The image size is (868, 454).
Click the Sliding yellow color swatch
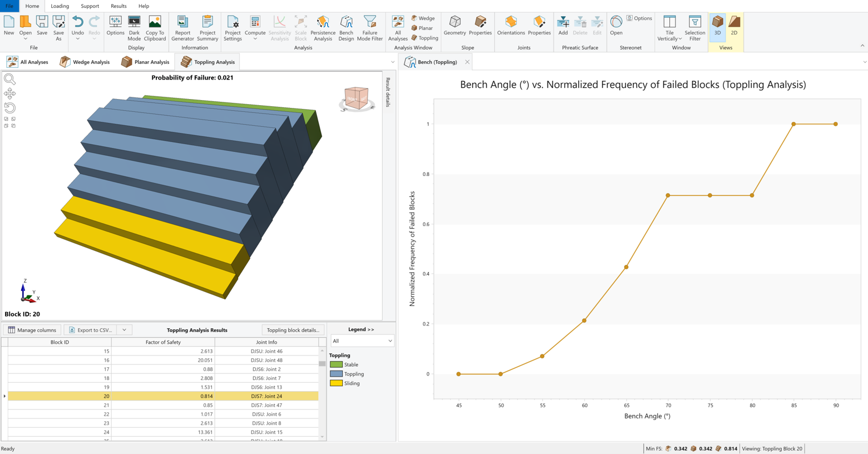[336, 383]
